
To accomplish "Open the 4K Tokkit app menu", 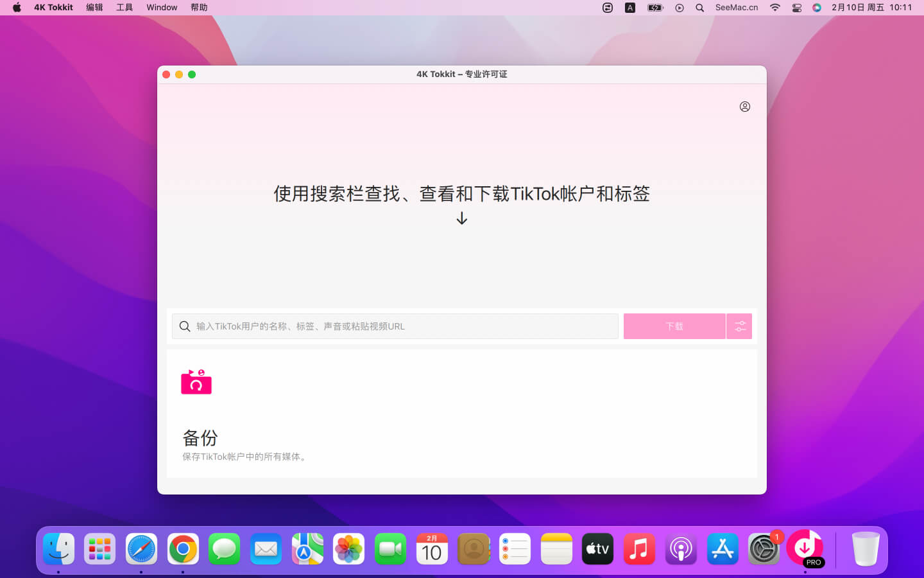I will point(53,8).
